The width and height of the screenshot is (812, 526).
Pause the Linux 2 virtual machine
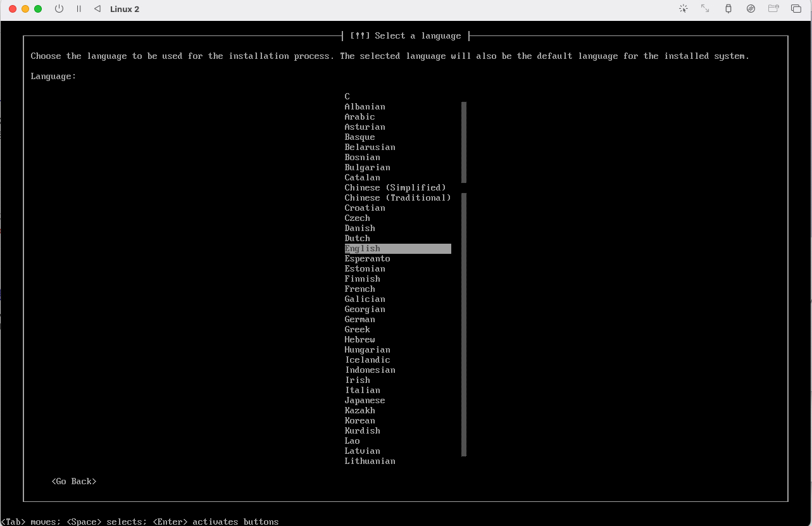pyautogui.click(x=78, y=9)
